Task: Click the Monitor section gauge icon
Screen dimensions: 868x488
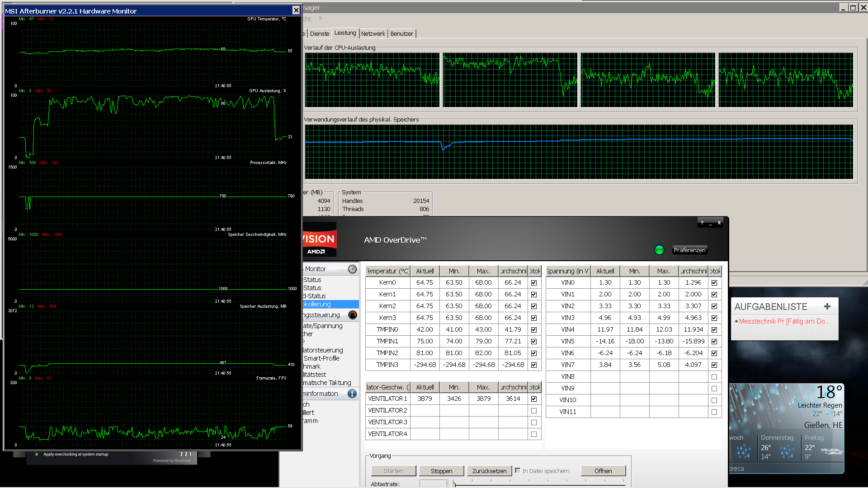Action: point(352,269)
